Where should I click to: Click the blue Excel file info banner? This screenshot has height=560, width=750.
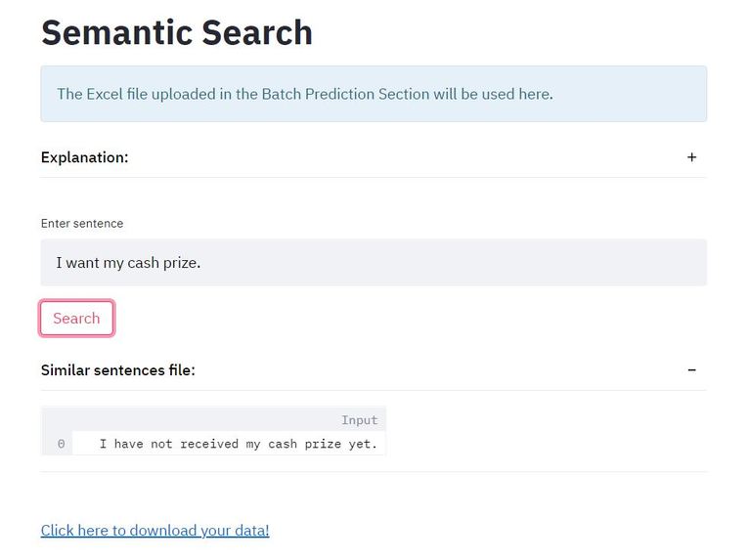(x=374, y=94)
